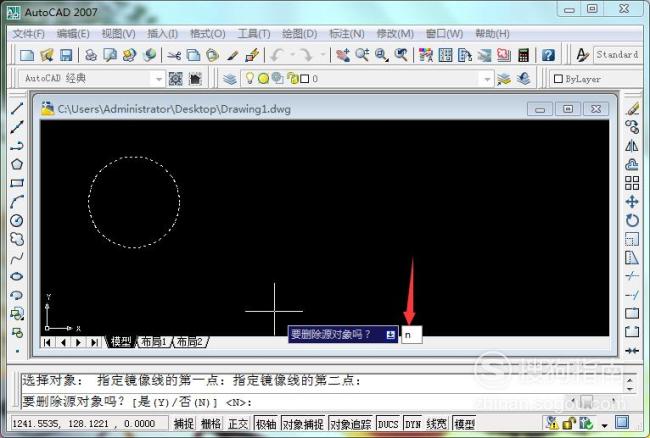The height and width of the screenshot is (438, 650).
Task: Select the Ellipse tool
Action: (x=17, y=276)
